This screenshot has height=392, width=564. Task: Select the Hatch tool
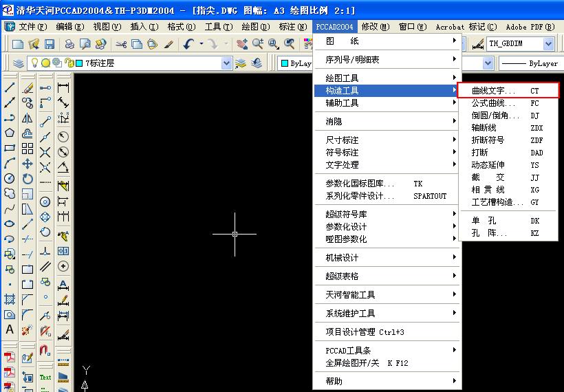[10, 299]
